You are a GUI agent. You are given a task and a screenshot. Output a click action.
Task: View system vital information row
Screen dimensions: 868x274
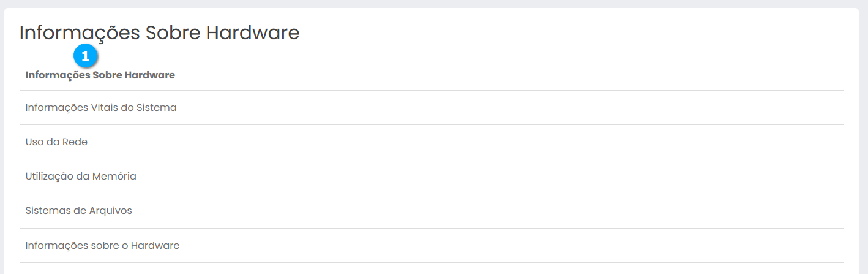point(101,108)
